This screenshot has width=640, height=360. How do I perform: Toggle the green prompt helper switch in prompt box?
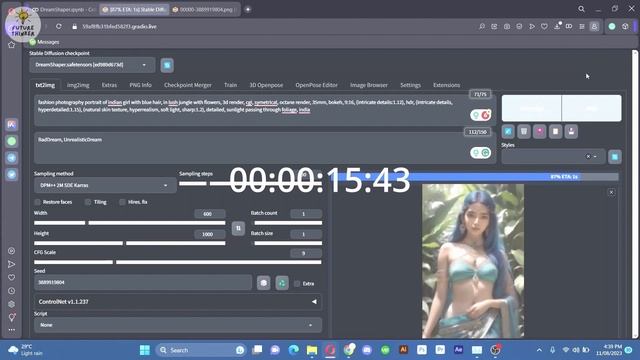pos(476,115)
